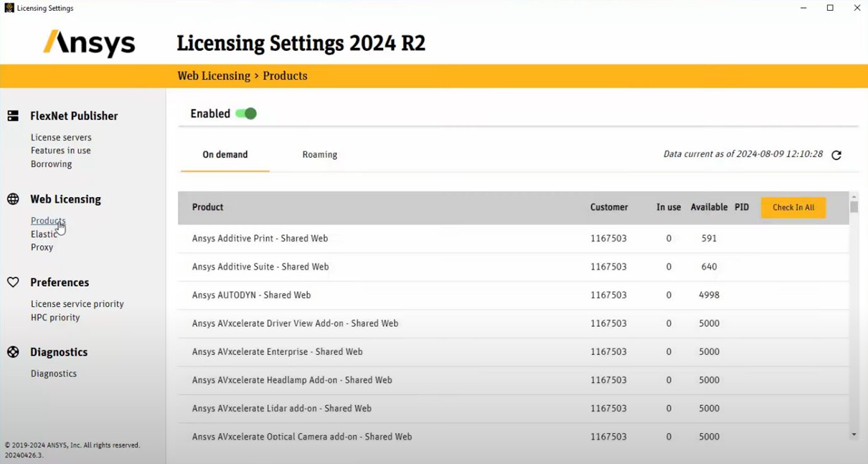This screenshot has width=868, height=464.
Task: Disable Web Licensing with the Enabled toggle
Action: [x=247, y=113]
